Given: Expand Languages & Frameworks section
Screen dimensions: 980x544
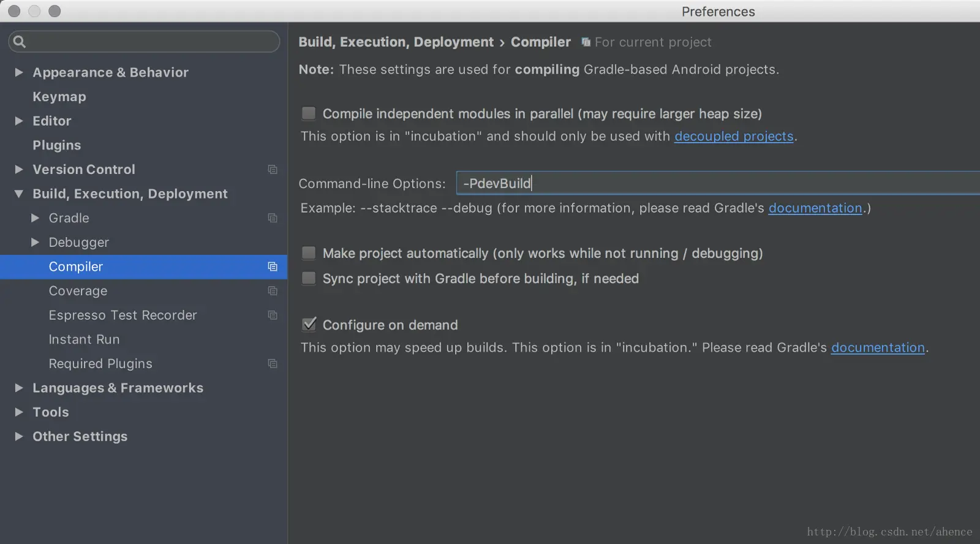Looking at the screenshot, I should [19, 388].
